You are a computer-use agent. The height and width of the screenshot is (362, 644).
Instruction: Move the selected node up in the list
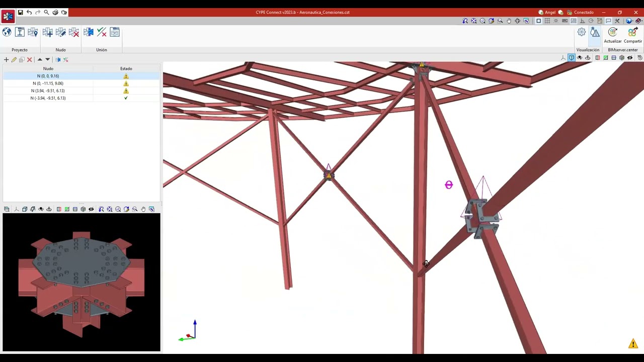coord(40,59)
